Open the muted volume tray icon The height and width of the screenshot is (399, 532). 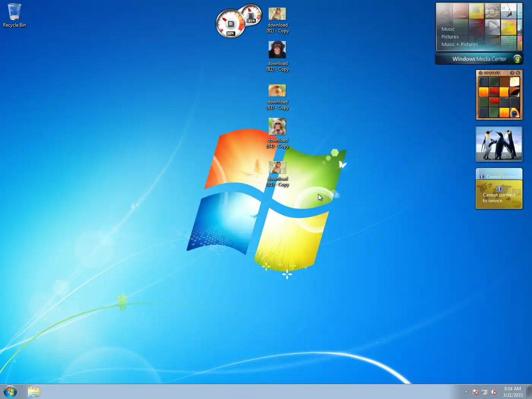click(x=494, y=392)
